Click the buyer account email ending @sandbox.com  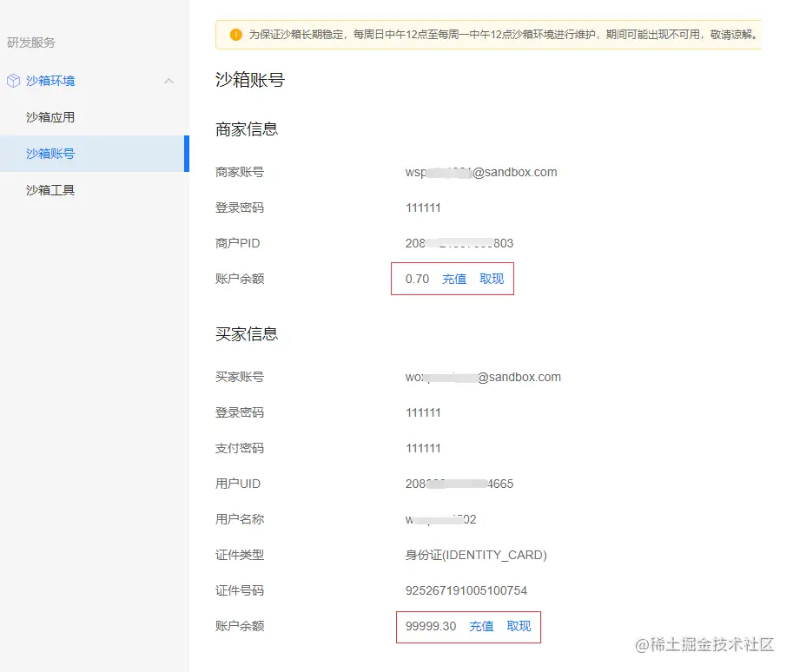pos(483,377)
